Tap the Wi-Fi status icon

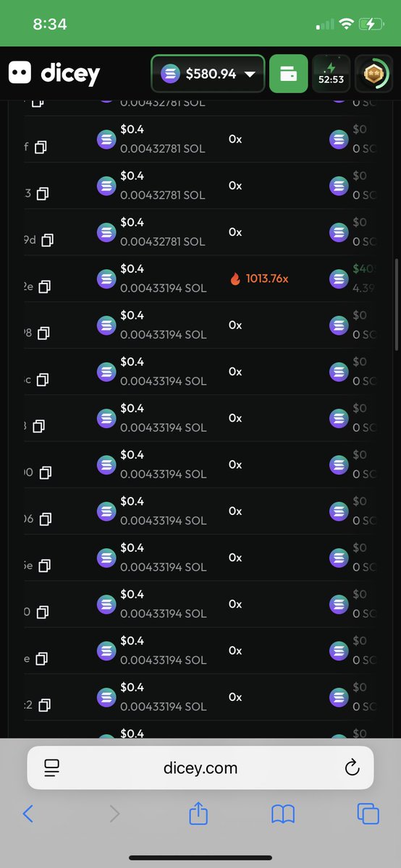[x=347, y=24]
